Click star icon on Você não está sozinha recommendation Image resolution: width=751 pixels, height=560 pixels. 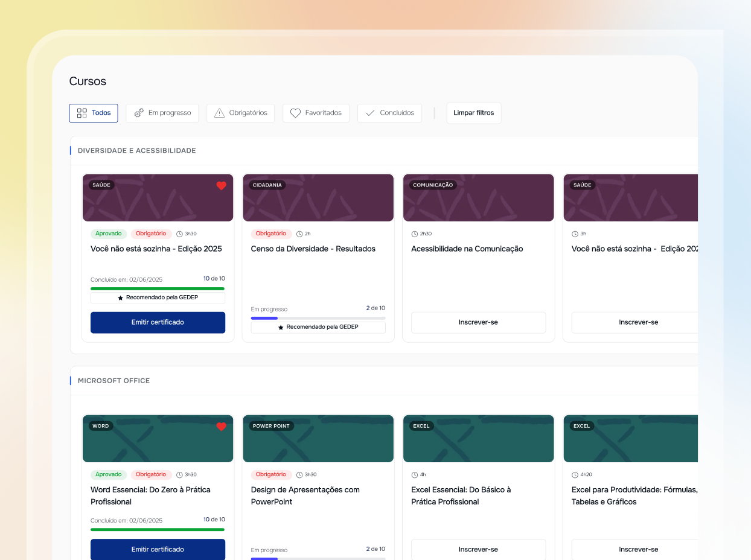pos(120,298)
